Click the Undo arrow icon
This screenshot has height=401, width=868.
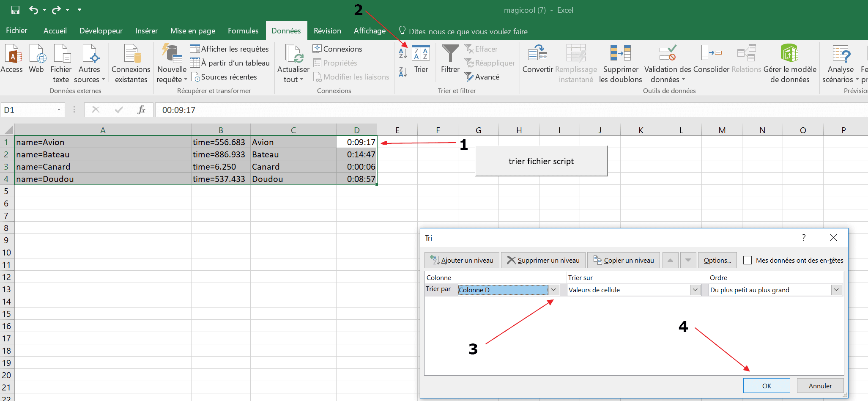[x=33, y=10]
